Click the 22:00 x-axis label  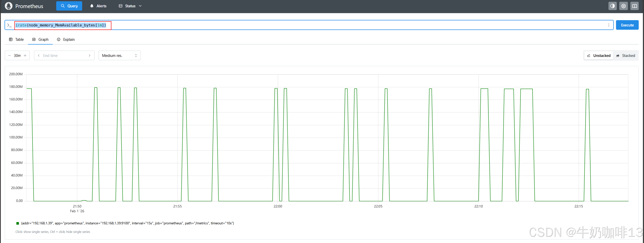tap(278, 206)
